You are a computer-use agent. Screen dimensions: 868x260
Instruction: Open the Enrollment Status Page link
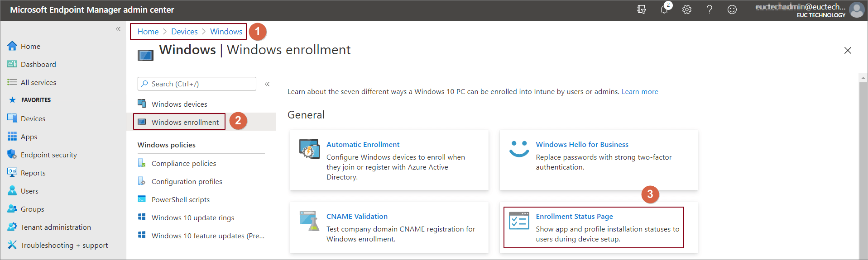pos(574,216)
